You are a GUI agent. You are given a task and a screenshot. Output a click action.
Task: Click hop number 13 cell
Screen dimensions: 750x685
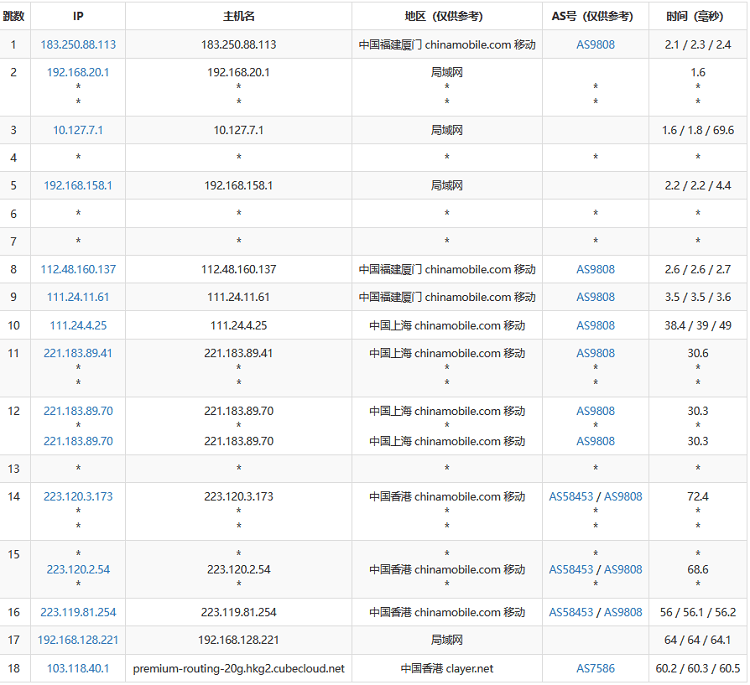13,469
